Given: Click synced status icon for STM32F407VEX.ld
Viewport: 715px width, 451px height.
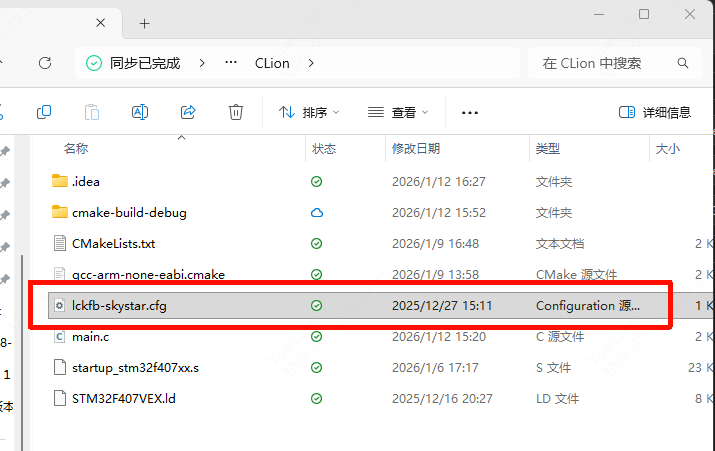Looking at the screenshot, I should click(316, 399).
